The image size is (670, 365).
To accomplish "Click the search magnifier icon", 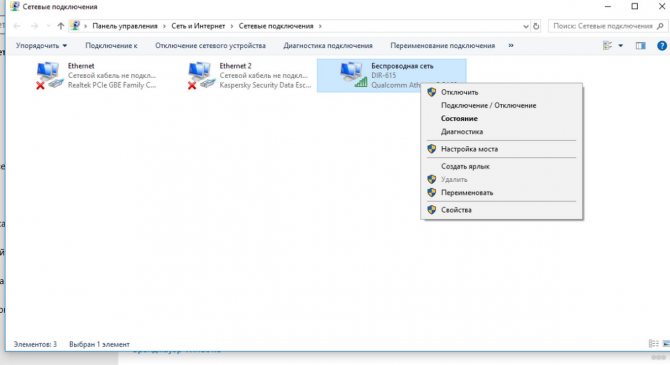I will 660,26.
